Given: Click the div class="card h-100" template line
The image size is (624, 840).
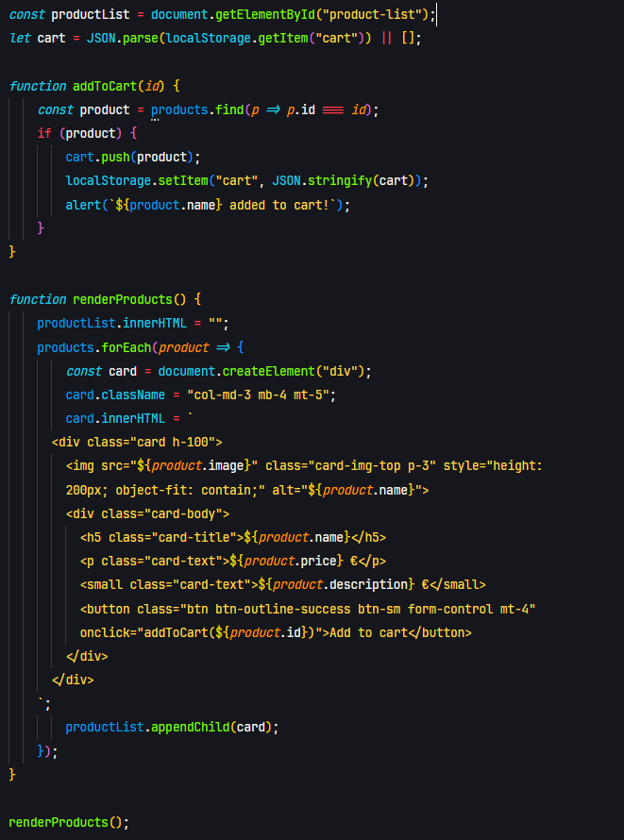Looking at the screenshot, I should [137, 442].
